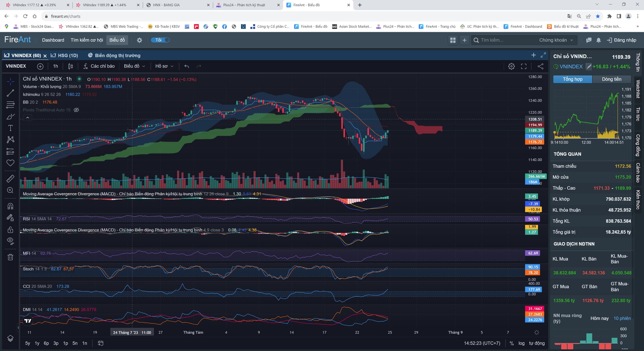Screen dimensions: 644x351
Task: Click the Đăng nhập login button
Action: (x=622, y=40)
